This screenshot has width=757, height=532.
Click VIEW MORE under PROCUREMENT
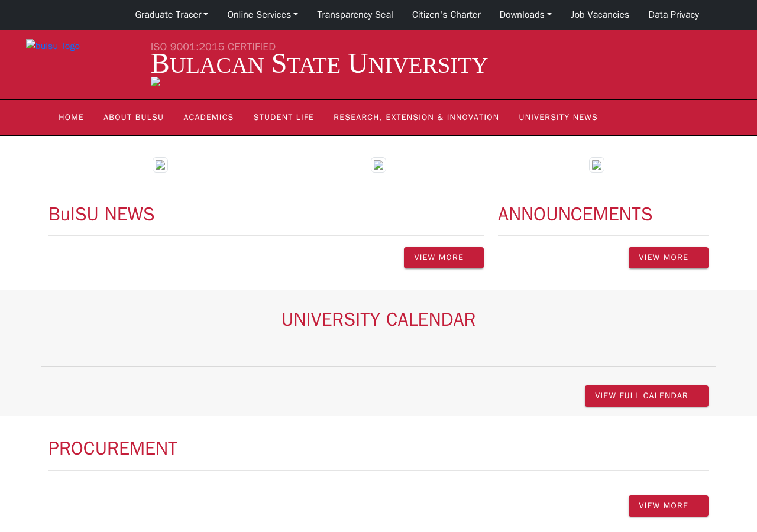[668, 506]
